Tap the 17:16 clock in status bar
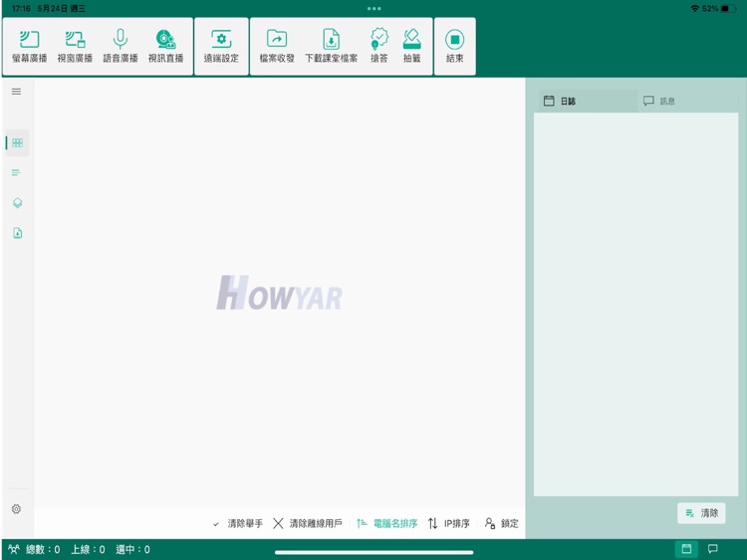Image resolution: width=747 pixels, height=560 pixels. [x=21, y=9]
